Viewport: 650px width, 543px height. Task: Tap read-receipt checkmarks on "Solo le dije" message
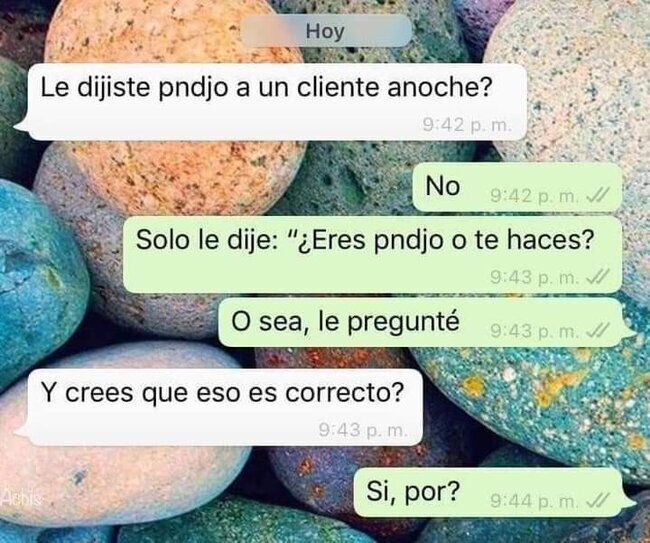click(597, 276)
